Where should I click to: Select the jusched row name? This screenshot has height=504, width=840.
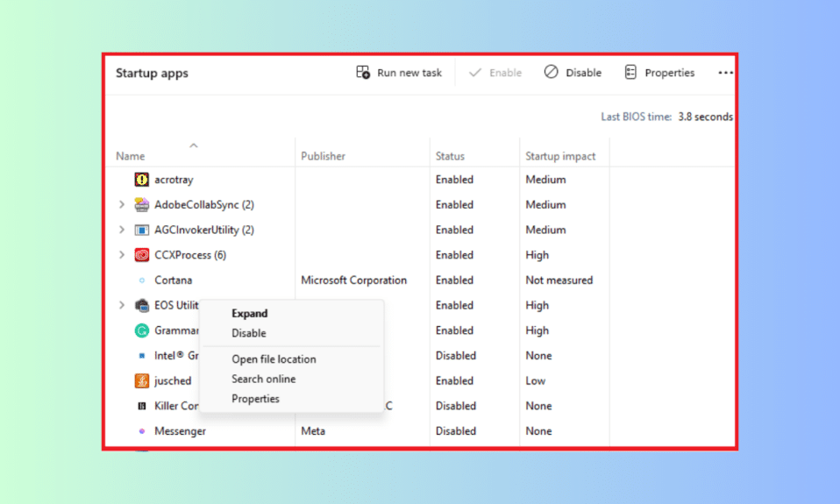173,380
